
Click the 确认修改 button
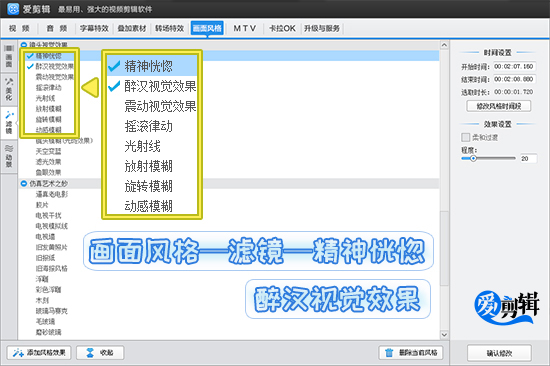[x=499, y=353]
